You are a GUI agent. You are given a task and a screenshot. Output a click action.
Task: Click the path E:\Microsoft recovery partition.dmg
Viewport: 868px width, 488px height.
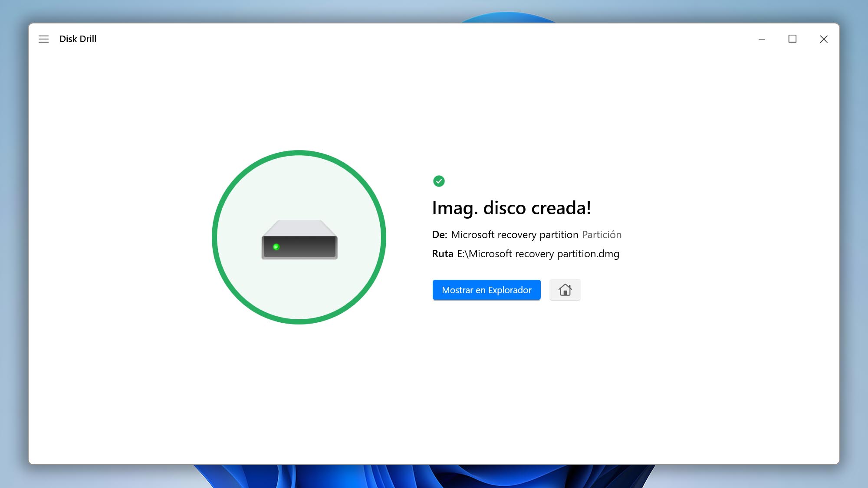(x=538, y=254)
